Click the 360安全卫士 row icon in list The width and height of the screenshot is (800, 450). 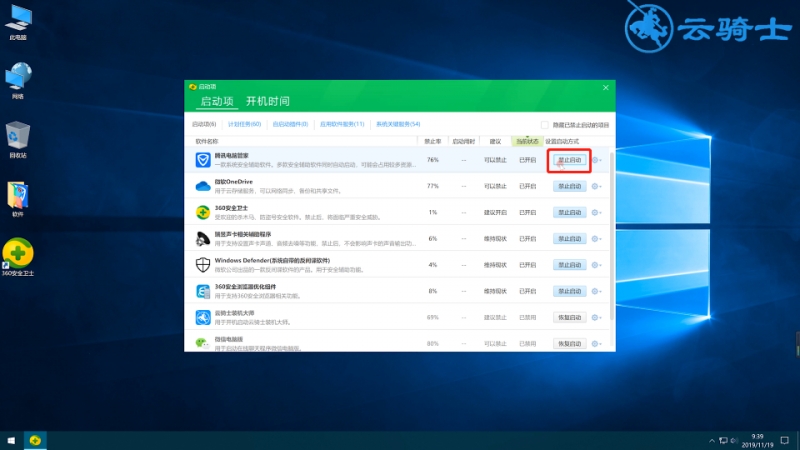tap(203, 212)
